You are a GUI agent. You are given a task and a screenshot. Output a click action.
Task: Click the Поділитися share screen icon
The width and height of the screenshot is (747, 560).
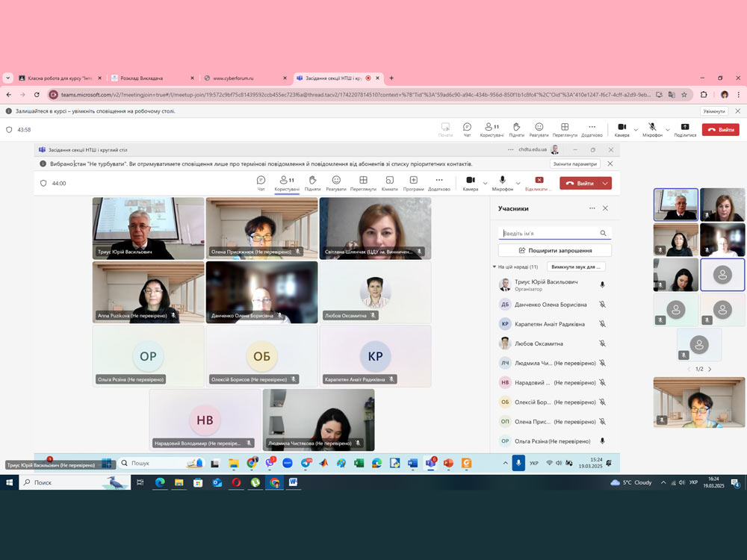(685, 129)
